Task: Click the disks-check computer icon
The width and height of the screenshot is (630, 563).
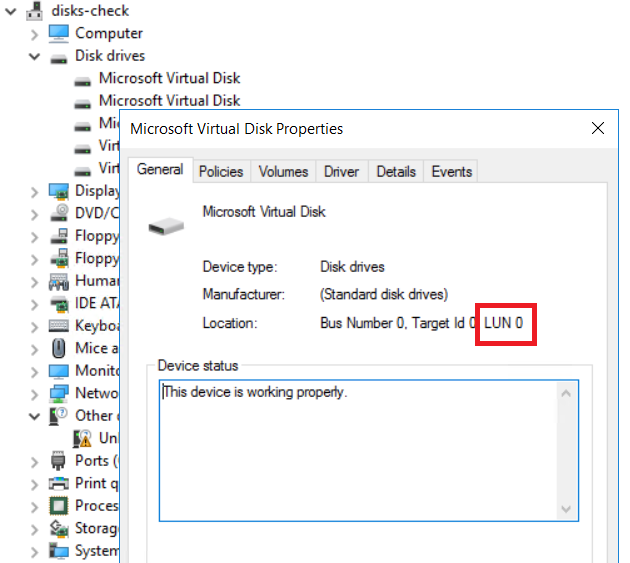Action: pyautogui.click(x=35, y=11)
